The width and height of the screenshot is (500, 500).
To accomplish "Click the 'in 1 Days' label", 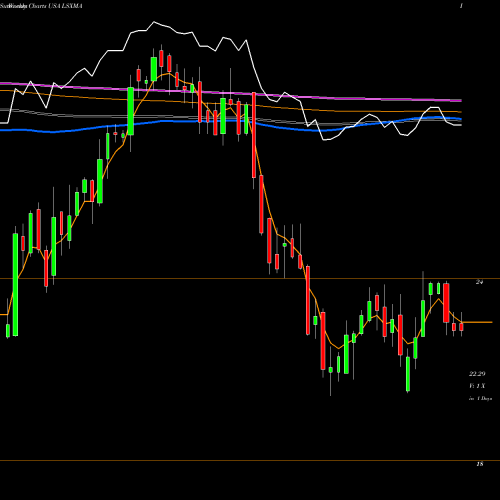I will tap(480, 398).
